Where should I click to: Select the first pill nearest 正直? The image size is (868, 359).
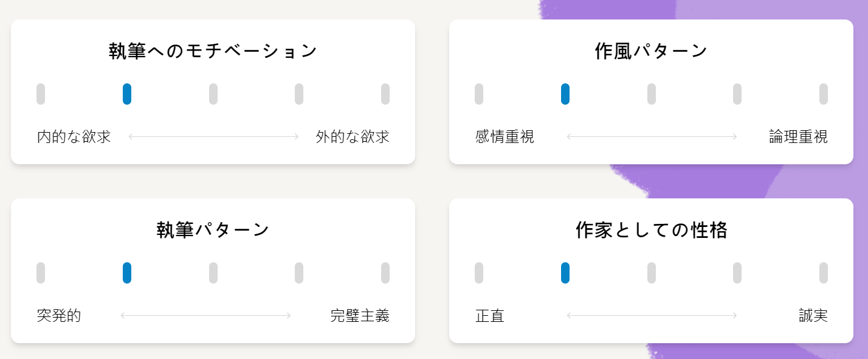point(479,273)
